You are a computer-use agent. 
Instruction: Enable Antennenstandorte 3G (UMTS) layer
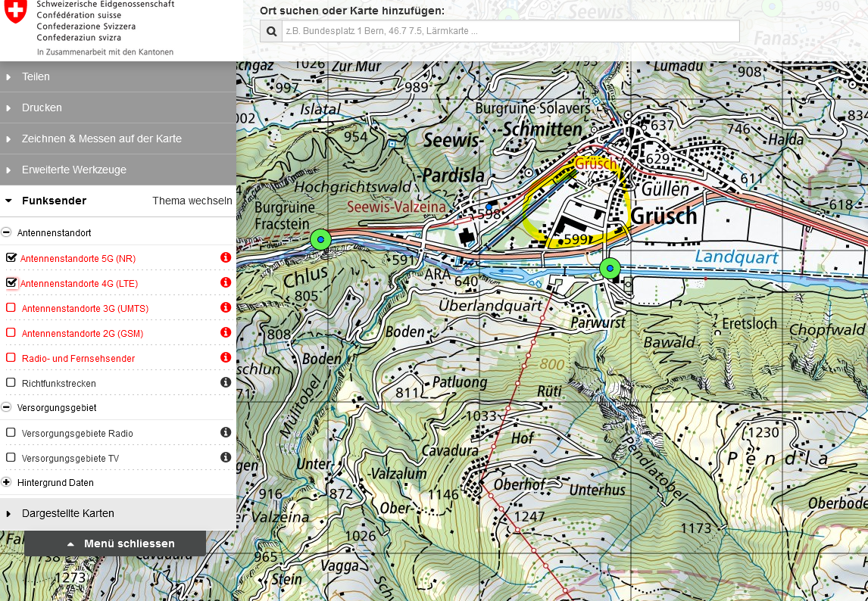[x=11, y=308]
